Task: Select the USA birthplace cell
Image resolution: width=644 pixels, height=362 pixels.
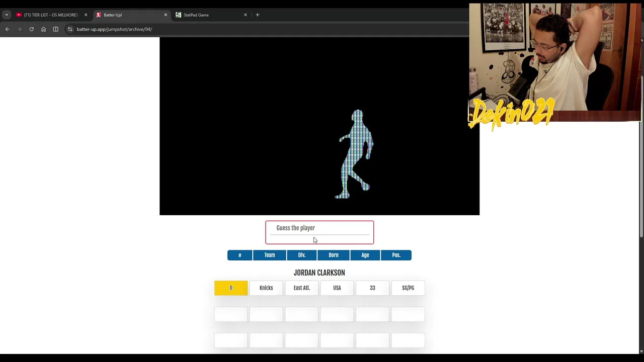Action: click(x=337, y=288)
